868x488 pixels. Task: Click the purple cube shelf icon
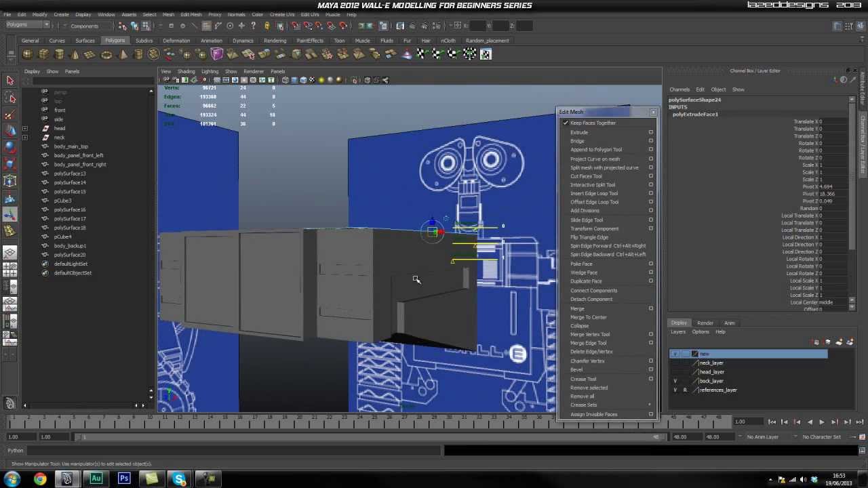click(x=217, y=54)
